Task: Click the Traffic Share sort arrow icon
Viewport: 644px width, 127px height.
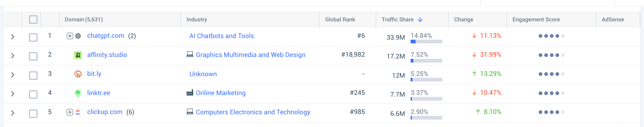Action: click(x=420, y=20)
